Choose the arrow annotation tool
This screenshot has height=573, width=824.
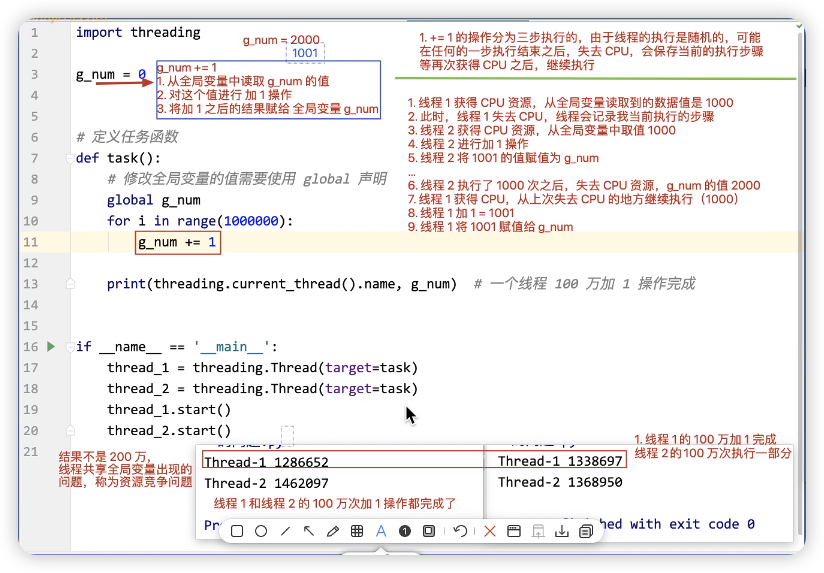click(309, 531)
